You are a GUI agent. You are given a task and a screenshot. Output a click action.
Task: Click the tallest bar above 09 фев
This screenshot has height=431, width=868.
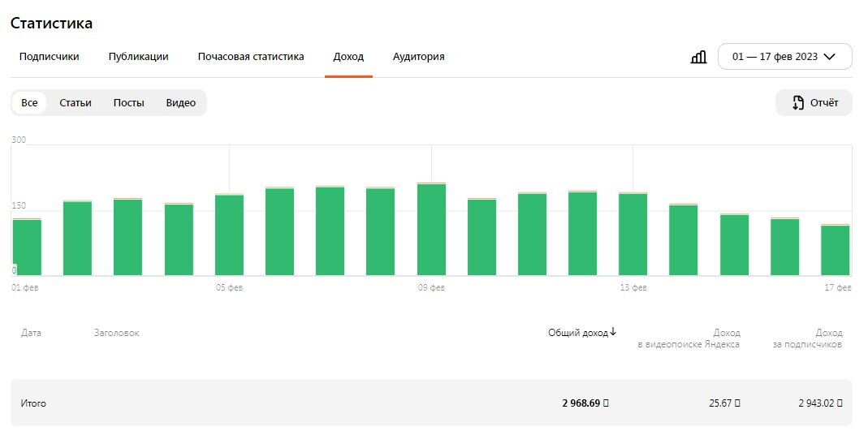point(431,229)
